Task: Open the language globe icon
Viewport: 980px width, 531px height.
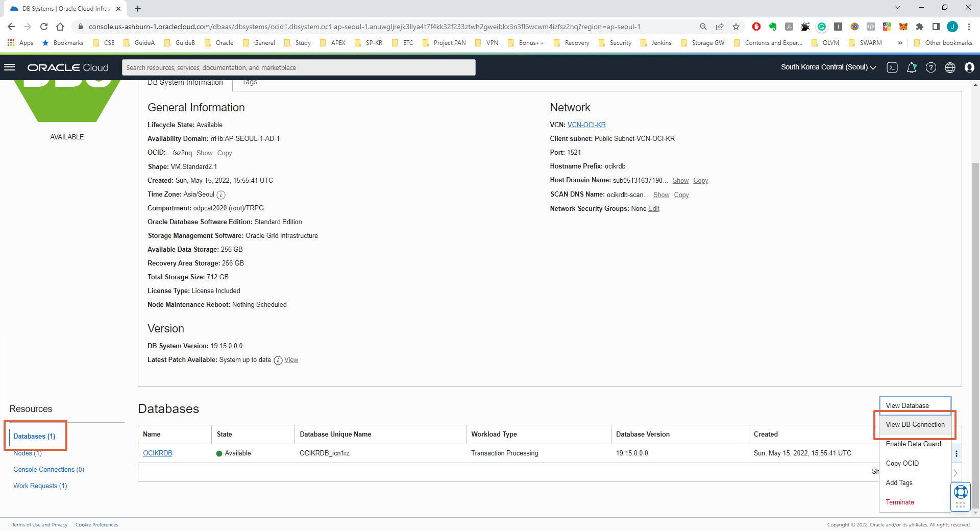Action: [950, 67]
